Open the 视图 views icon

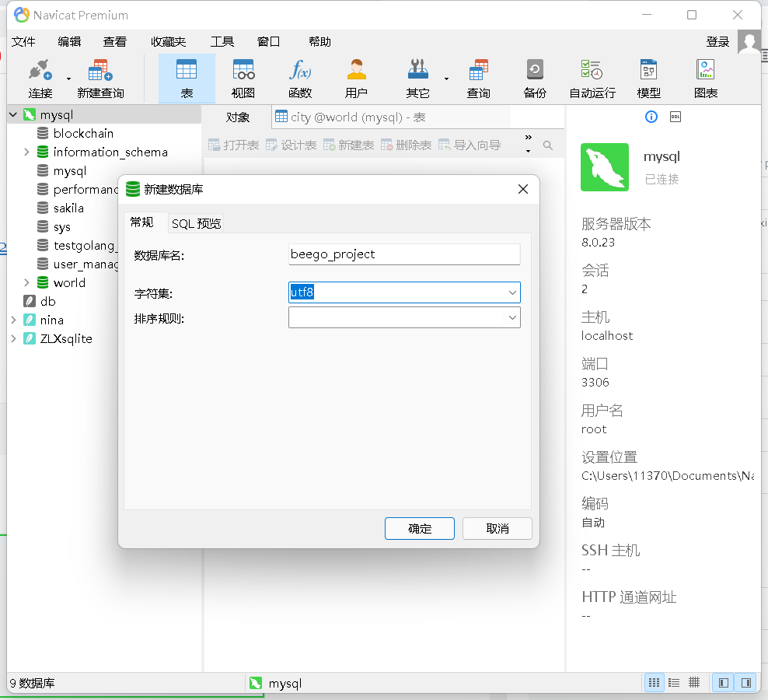pyautogui.click(x=243, y=79)
